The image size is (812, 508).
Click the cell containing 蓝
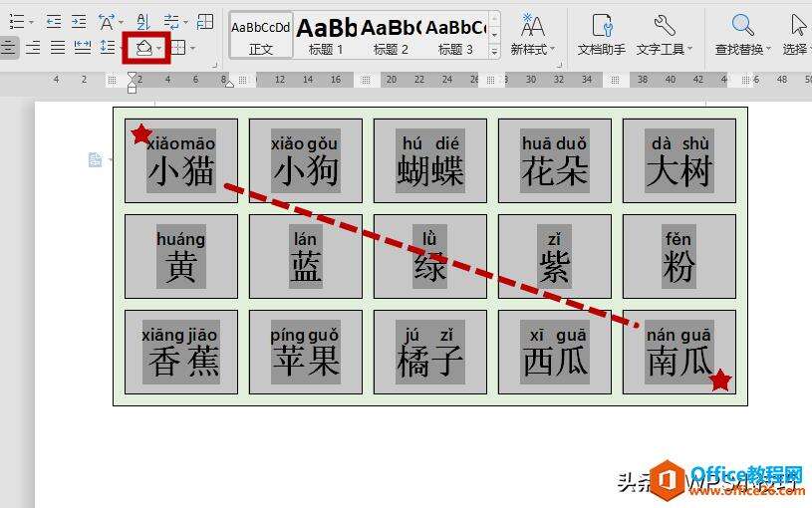click(306, 256)
